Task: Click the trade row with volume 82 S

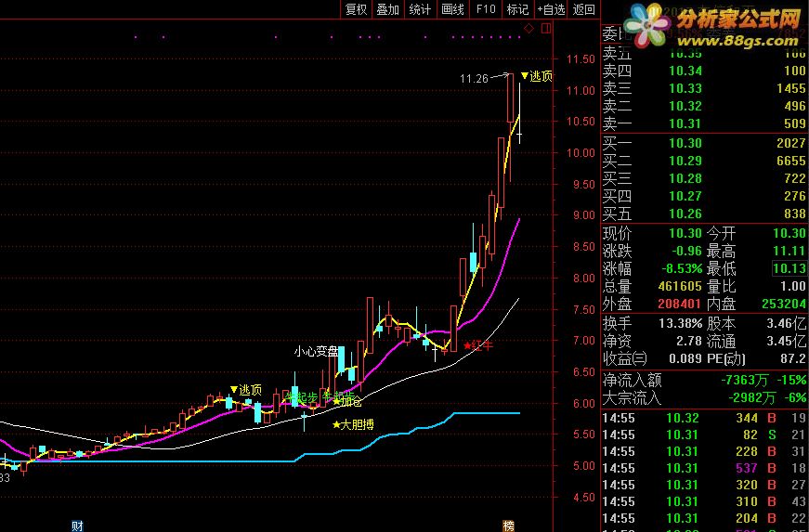Action: (705, 435)
